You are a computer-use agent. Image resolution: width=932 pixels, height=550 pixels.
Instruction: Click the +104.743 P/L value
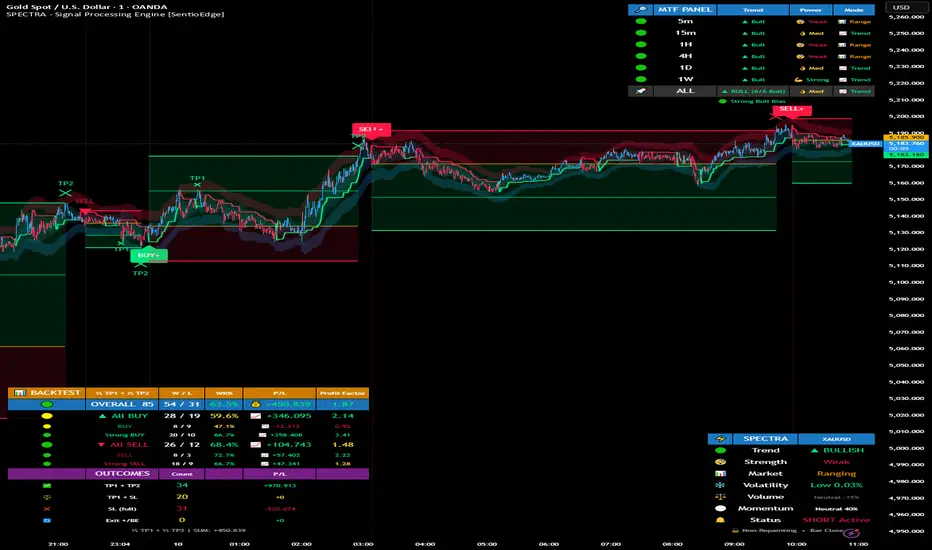(x=289, y=445)
